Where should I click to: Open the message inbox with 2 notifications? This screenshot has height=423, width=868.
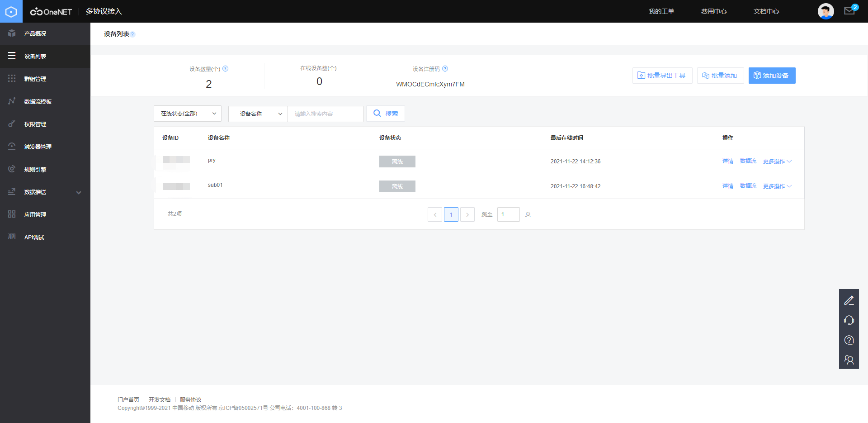coord(849,10)
